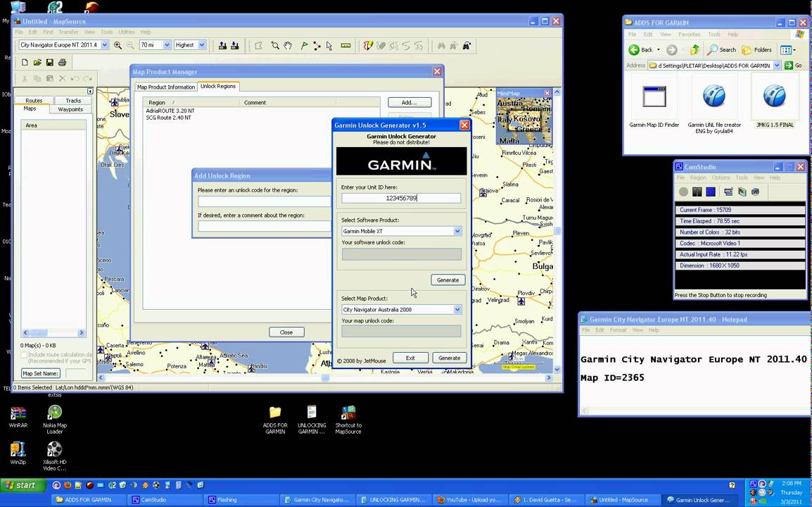Click the zoom in magnifier in MapSource toolbar
812x507 pixels.
point(118,45)
